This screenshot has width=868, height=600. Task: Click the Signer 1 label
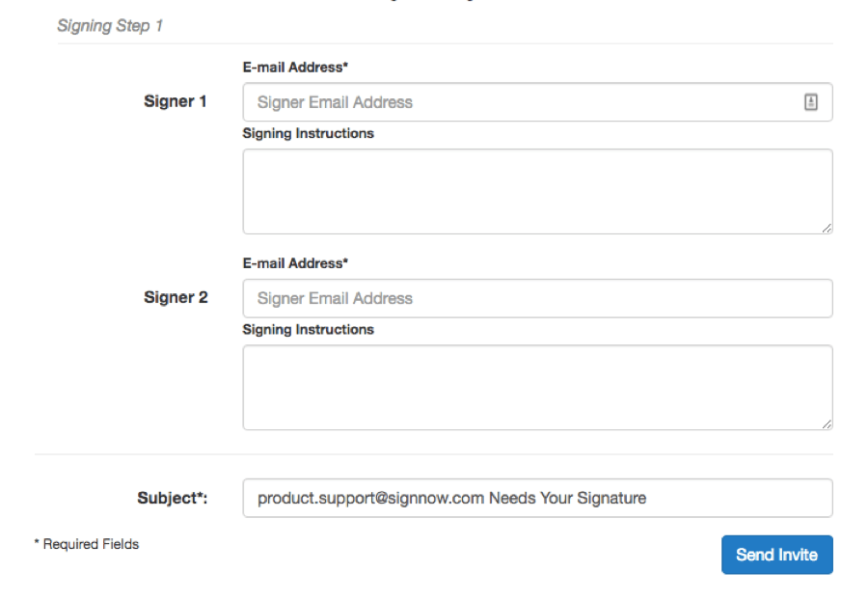tap(176, 101)
